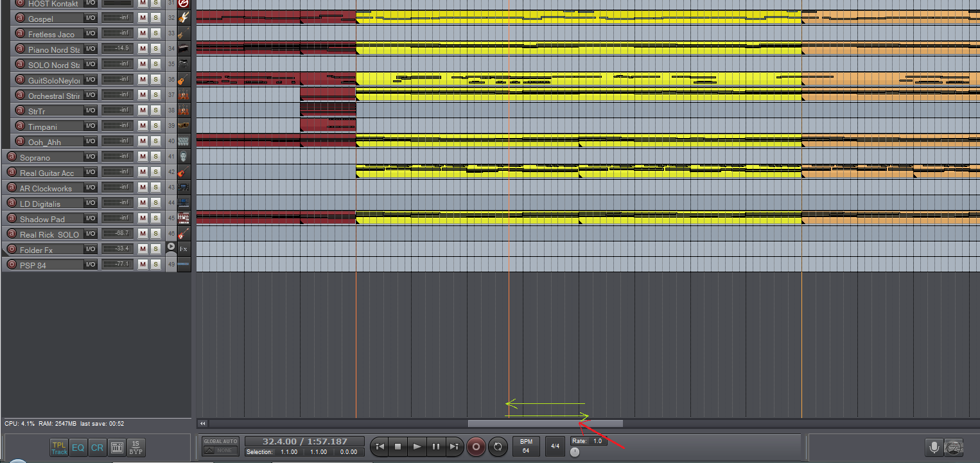Click the Real Rick_SOLO electric guitar icon
Screen dimensions: 980x463
tap(184, 234)
